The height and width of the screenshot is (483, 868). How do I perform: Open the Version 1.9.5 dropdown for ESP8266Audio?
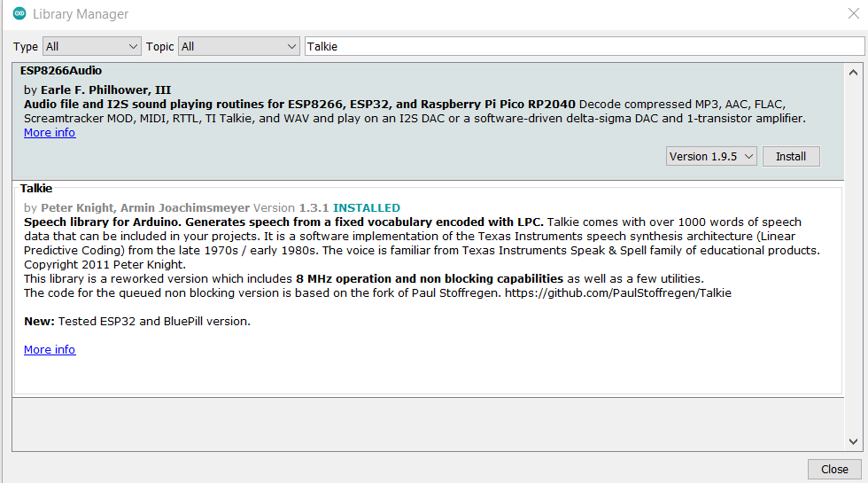710,156
